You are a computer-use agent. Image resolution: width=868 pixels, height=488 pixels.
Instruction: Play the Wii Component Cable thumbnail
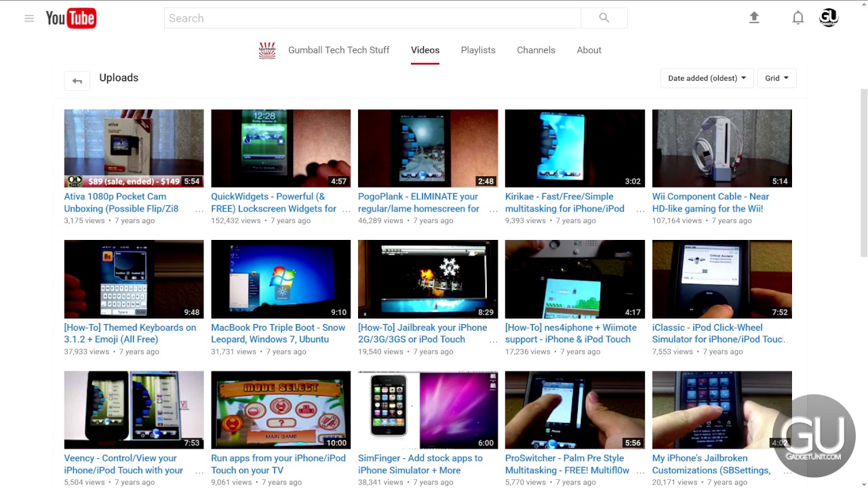tap(722, 148)
